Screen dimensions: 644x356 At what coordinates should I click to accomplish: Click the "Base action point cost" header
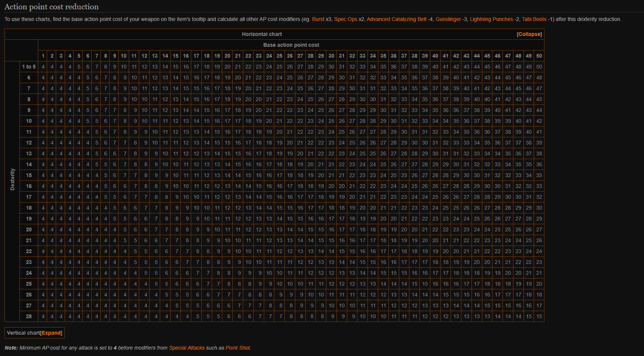pyautogui.click(x=291, y=45)
